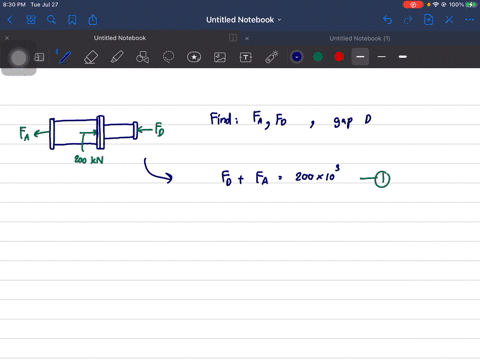The width and height of the screenshot is (480, 360).
Task: Select the highlighted medium stroke thickness
Action: pos(360,57)
